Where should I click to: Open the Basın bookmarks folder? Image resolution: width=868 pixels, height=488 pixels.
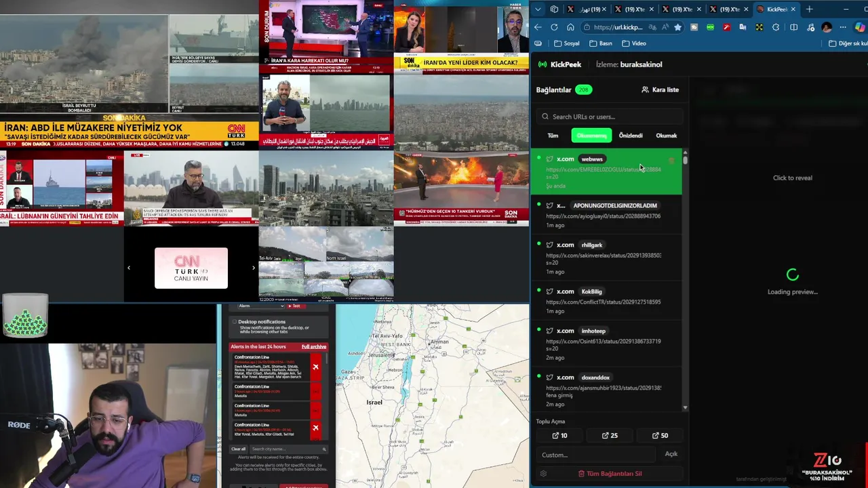(x=601, y=43)
